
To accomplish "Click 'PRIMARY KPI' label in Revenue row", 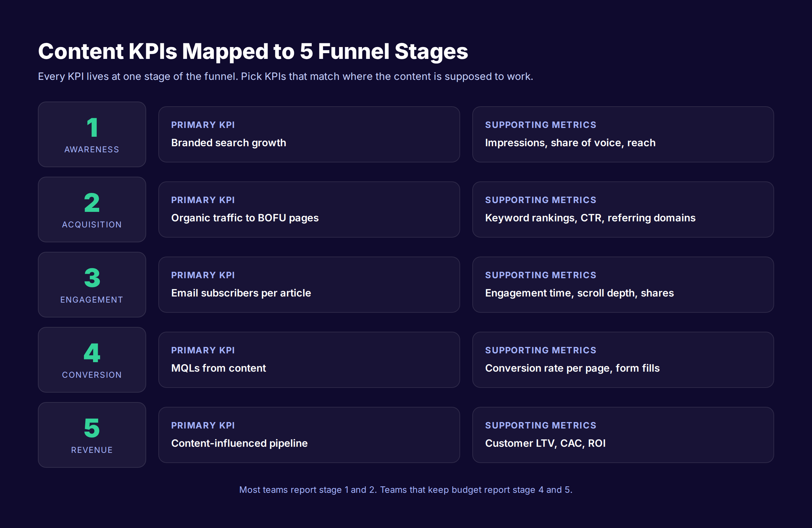I will pos(203,425).
